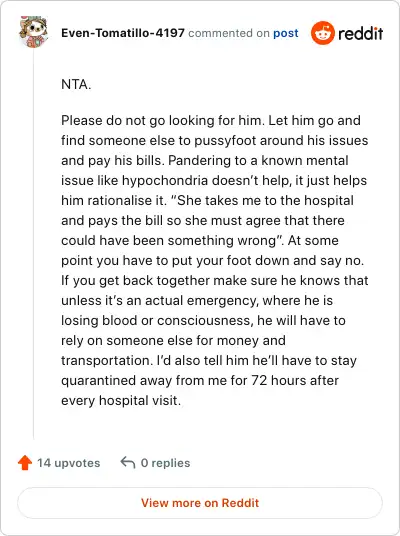Click the phrase "actual emergency"

[x=199, y=301]
